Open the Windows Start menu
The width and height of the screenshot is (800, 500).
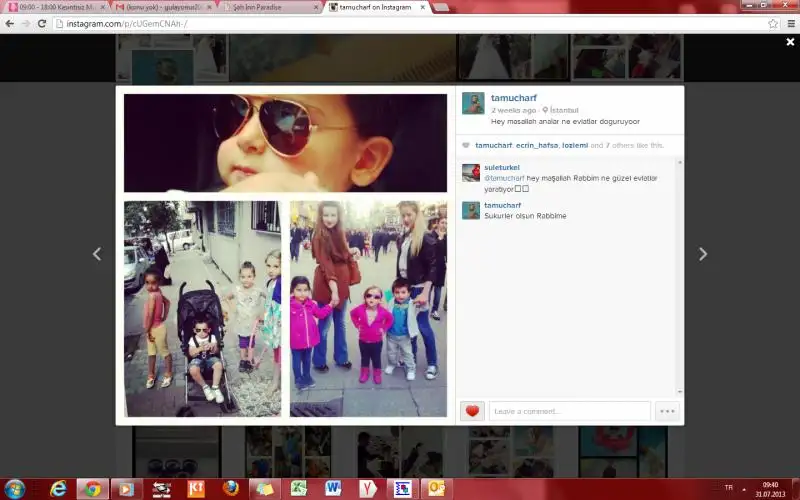point(14,489)
